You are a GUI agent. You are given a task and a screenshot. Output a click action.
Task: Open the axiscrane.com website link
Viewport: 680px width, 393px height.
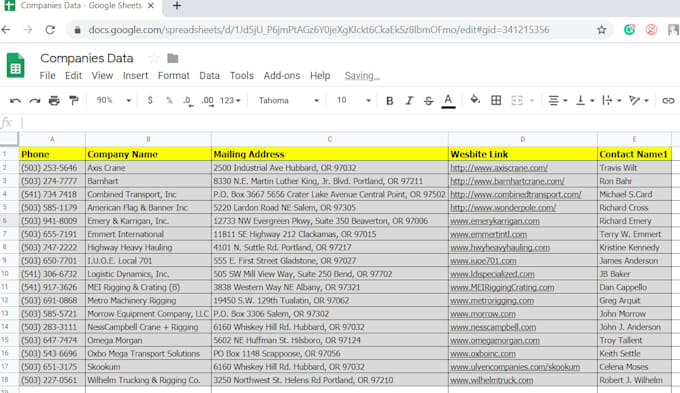(x=499, y=168)
